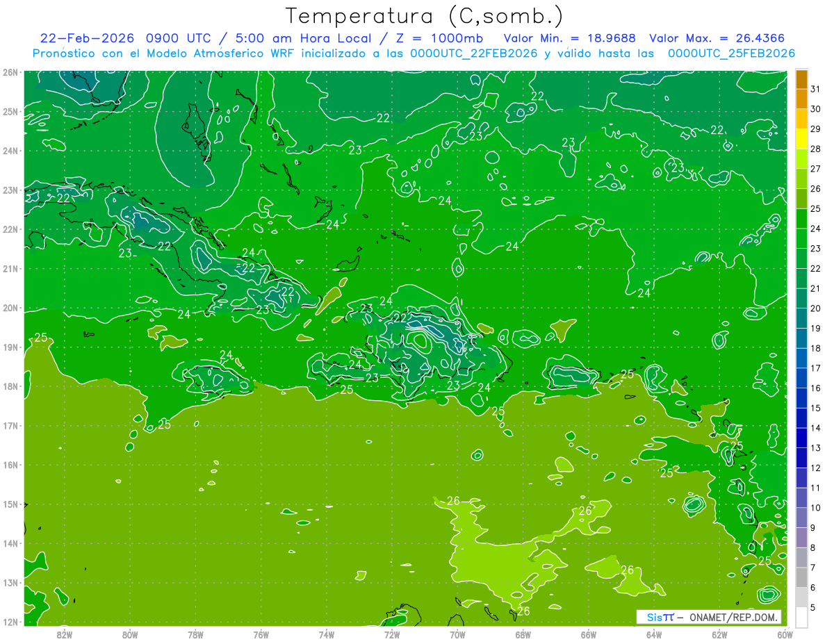Click the SisTT ONAMET/REP.DOM. logo box

click(709, 617)
